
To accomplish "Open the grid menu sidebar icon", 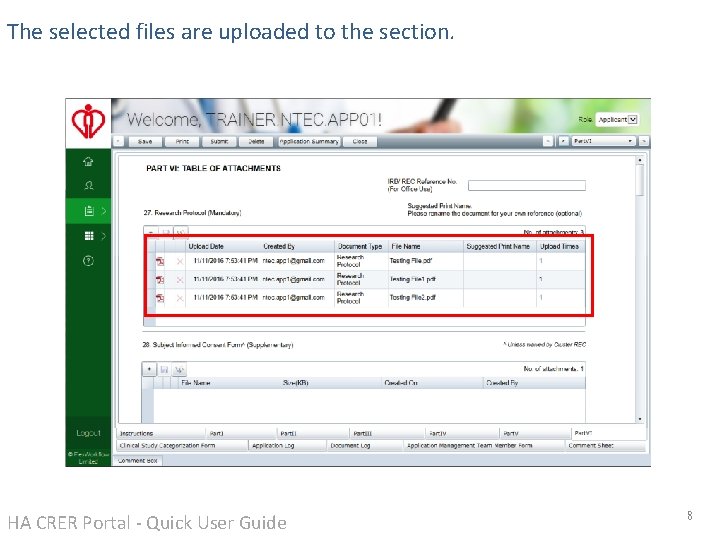I will tap(89, 236).
